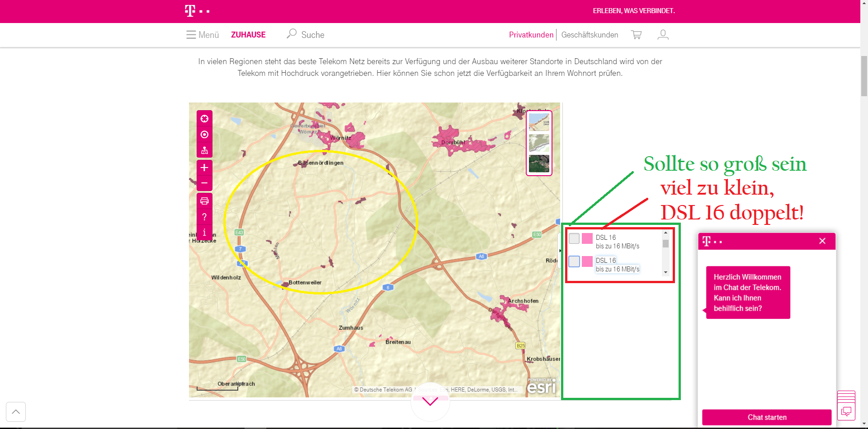Click the Herzlich Willkommen chat message bubble
The height and width of the screenshot is (429, 868).
click(748, 293)
